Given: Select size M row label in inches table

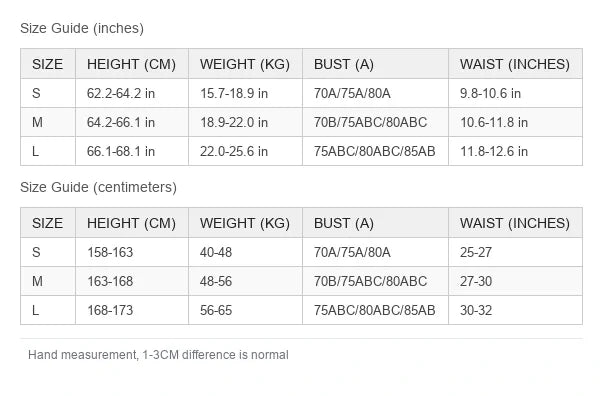Looking at the screenshot, I should [48, 122].
